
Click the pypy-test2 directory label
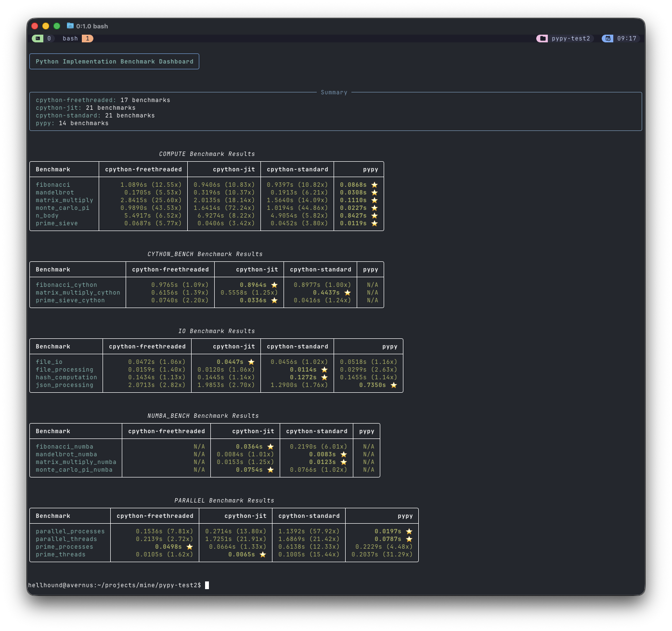click(x=571, y=39)
